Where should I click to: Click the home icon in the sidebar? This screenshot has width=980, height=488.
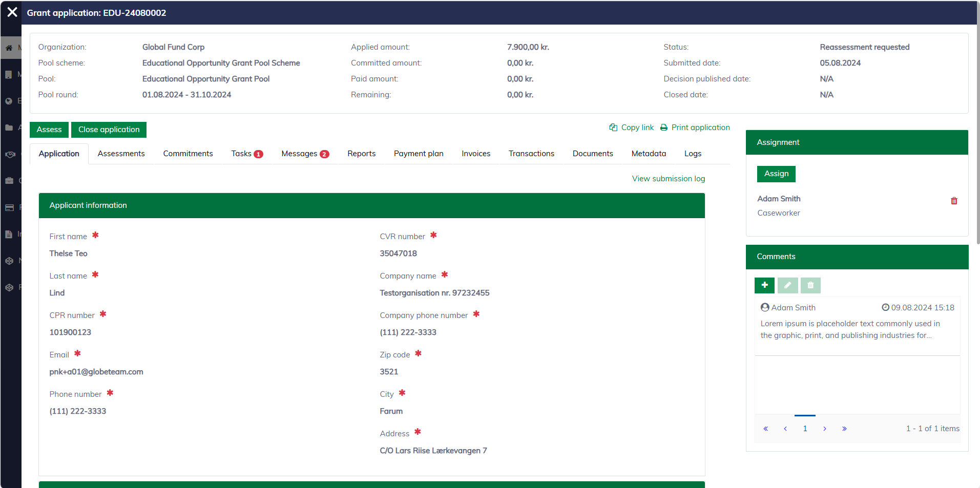tap(9, 48)
